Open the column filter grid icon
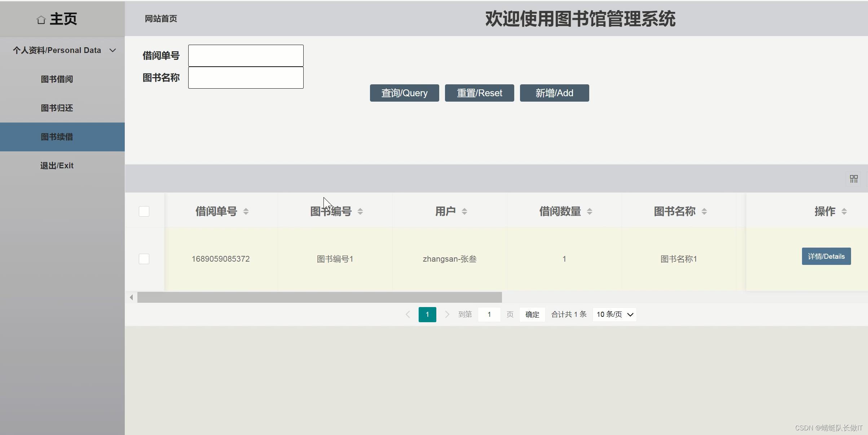Screen dimensions: 868x435 click(854, 179)
